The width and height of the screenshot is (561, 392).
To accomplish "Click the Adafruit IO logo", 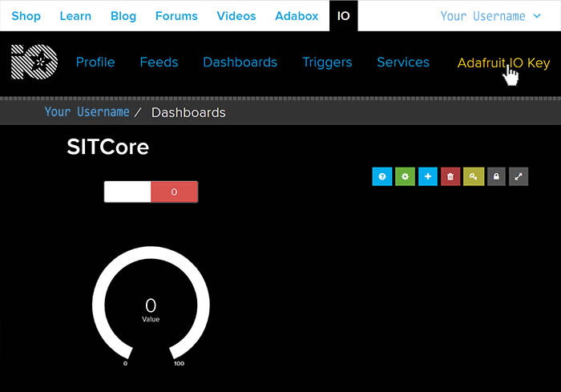I will 34,62.
